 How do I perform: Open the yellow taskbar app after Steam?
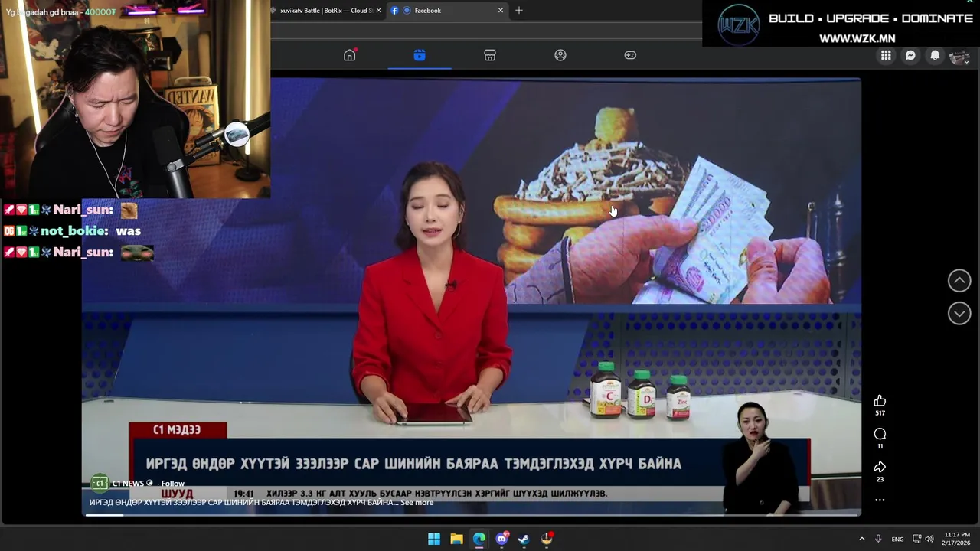click(x=547, y=539)
